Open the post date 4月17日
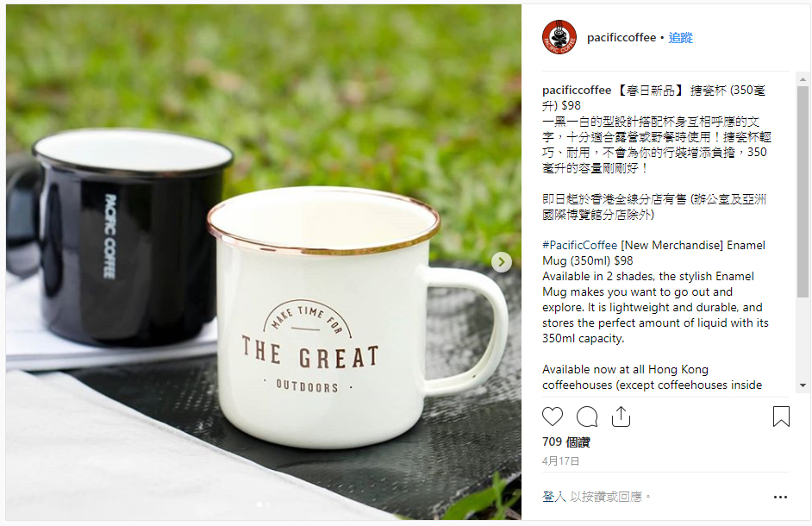 561,460
